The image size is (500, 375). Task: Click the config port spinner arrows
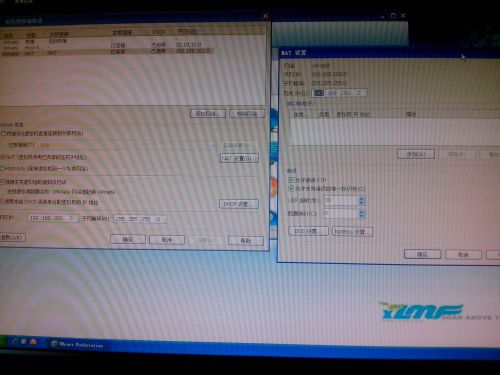(362, 214)
